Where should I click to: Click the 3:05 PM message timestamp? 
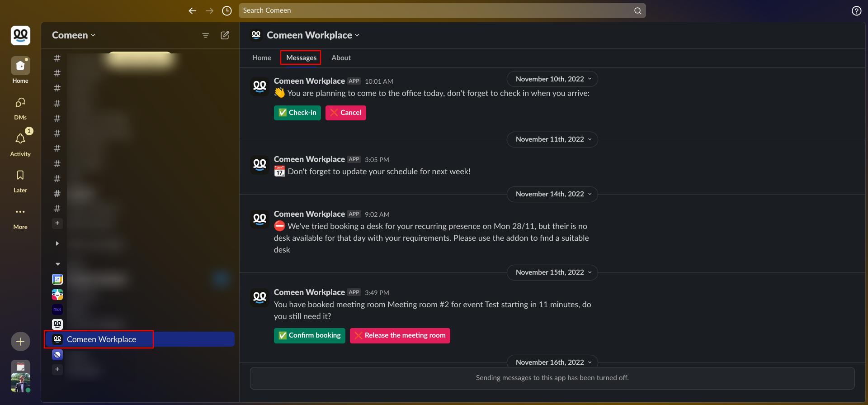point(377,160)
